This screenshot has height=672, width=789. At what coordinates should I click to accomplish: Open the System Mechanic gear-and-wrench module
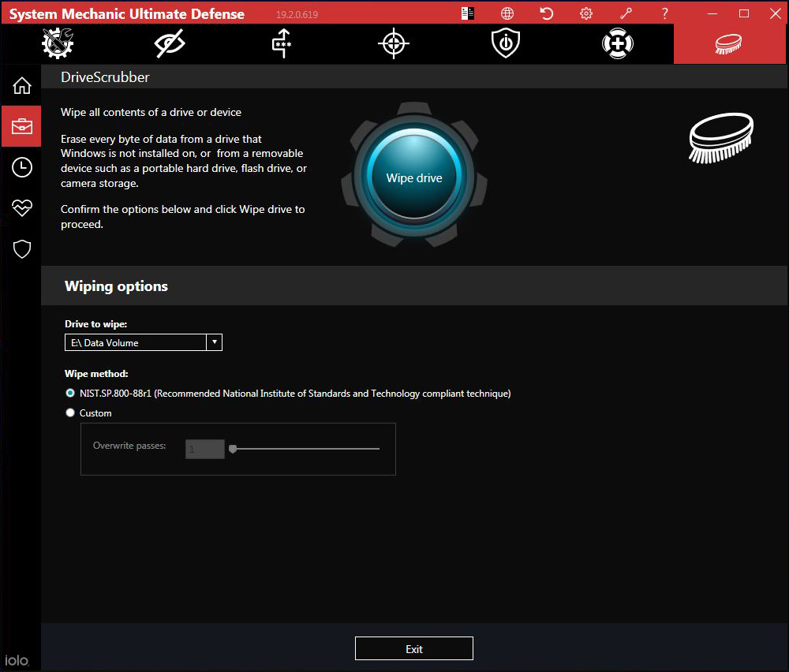coord(58,43)
